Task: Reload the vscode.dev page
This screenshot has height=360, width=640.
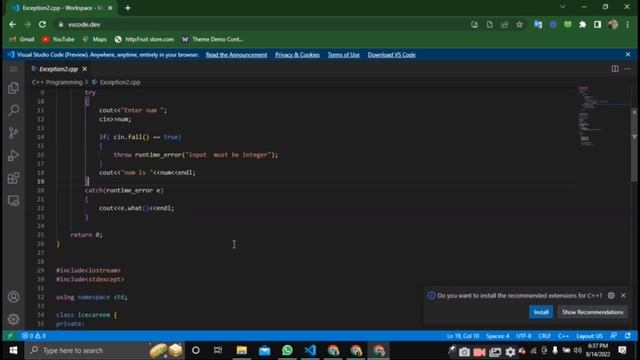Action: 42,24
